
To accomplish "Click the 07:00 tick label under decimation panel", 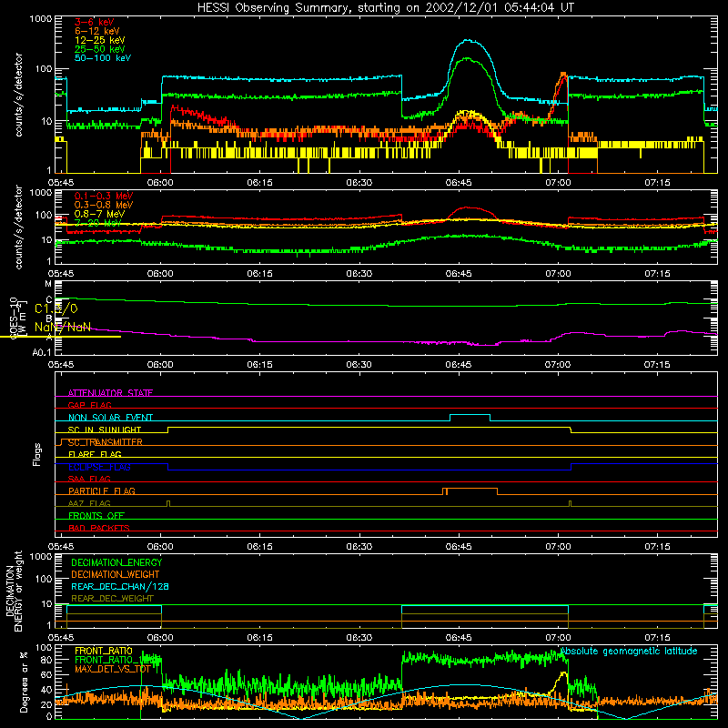I will tap(558, 638).
